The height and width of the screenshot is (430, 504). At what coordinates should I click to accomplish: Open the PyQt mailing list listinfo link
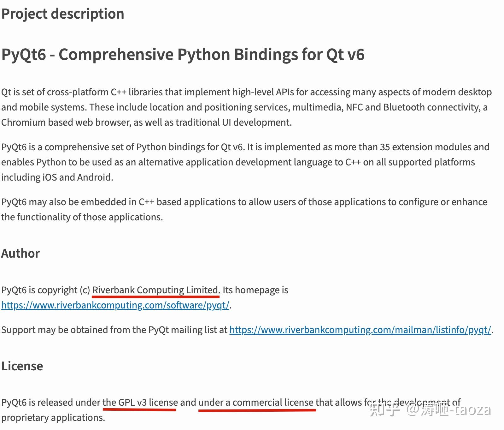[360, 330]
